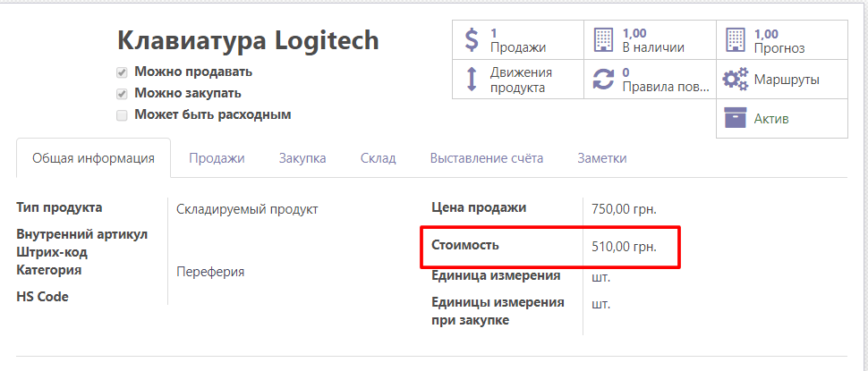868x371 pixels.
Task: Click the gears icon for Маршруты
Action: pos(736,79)
